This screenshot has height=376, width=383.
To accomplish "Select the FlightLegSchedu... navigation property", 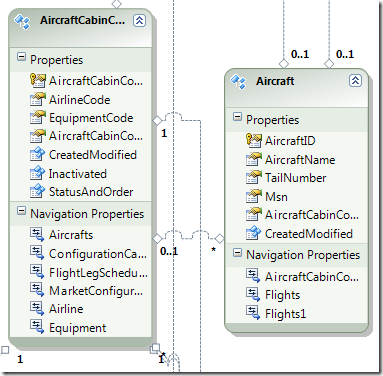I will point(98,273).
